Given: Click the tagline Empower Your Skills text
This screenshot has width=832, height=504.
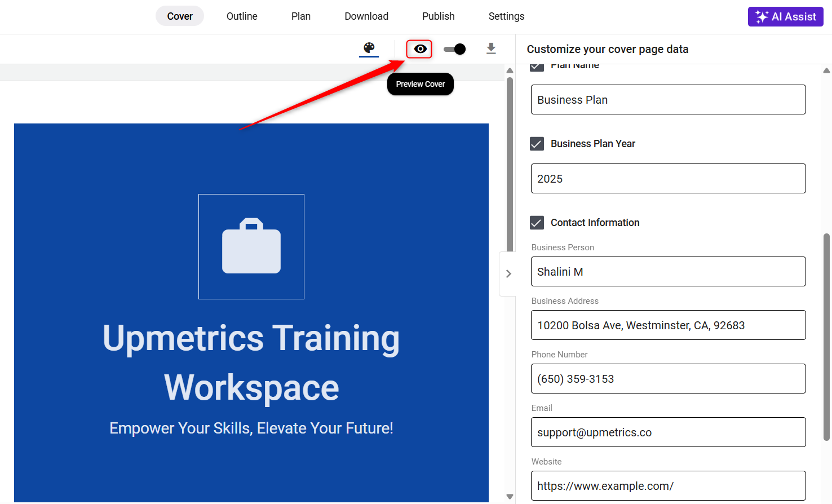Looking at the screenshot, I should click(x=251, y=428).
